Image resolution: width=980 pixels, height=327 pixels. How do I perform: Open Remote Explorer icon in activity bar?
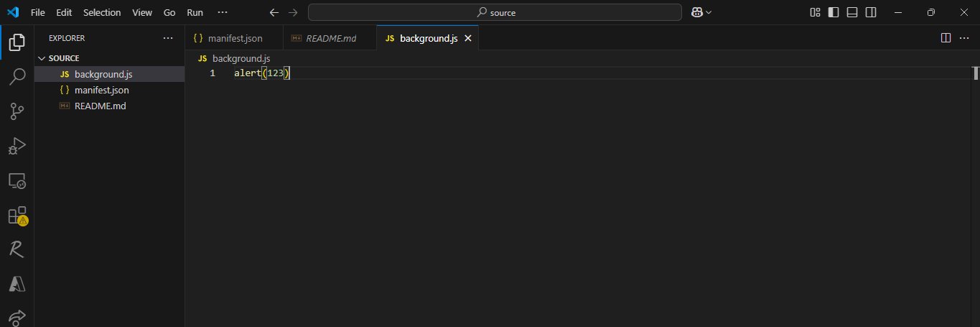(17, 180)
